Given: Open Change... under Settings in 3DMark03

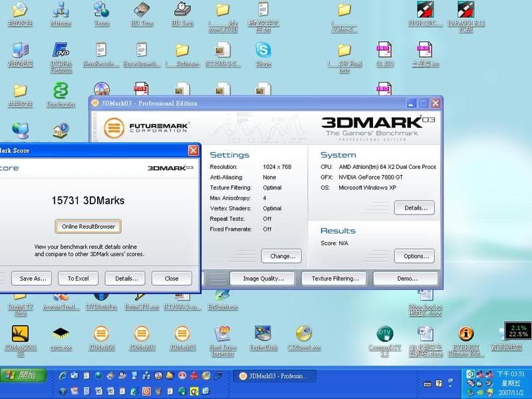Looking at the screenshot, I should pyautogui.click(x=281, y=256).
